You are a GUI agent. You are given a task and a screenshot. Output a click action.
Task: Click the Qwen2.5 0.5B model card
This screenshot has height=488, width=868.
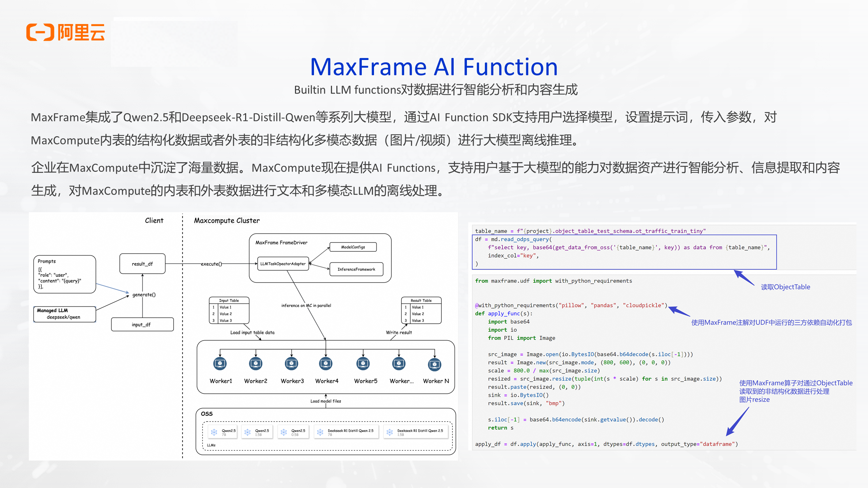(x=293, y=432)
